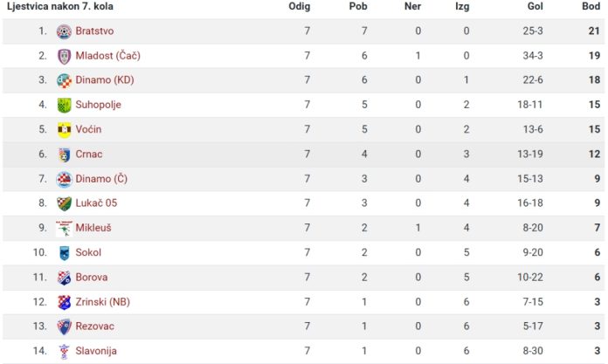The height and width of the screenshot is (364, 608).
Task: Click the blue Sokol club crest
Action: click(64, 253)
